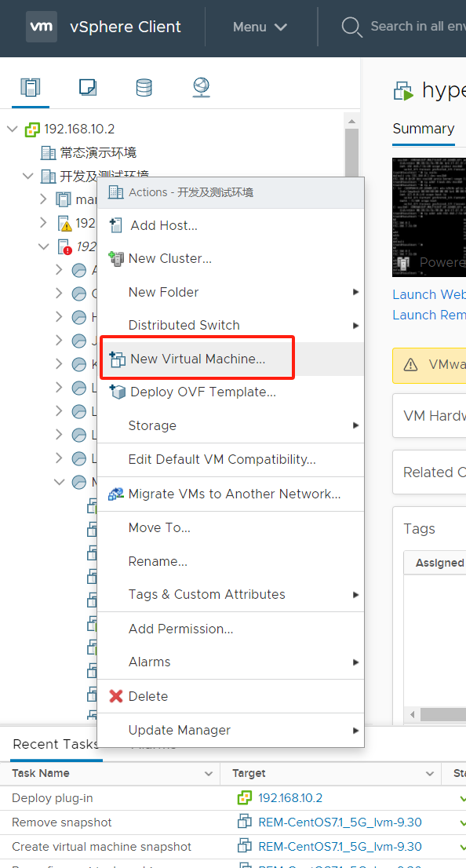The image size is (466, 868).
Task: Open the Hosts and Clusters view icon
Action: coord(31,87)
